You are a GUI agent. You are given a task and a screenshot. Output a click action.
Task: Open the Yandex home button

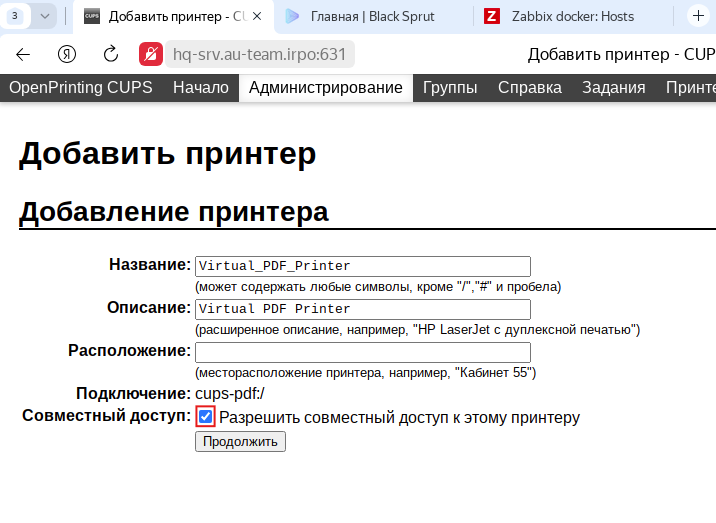[x=68, y=54]
